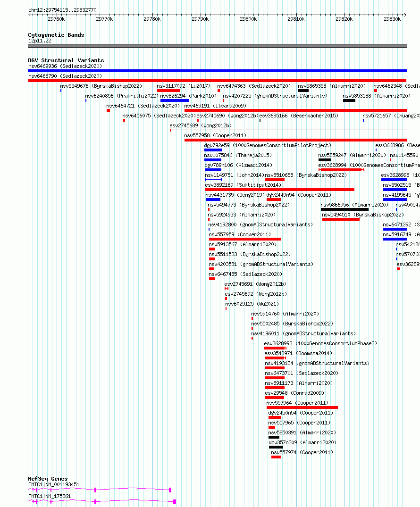
Task: Open esv2745689 (Wong2012b) variant
Action: [201, 126]
